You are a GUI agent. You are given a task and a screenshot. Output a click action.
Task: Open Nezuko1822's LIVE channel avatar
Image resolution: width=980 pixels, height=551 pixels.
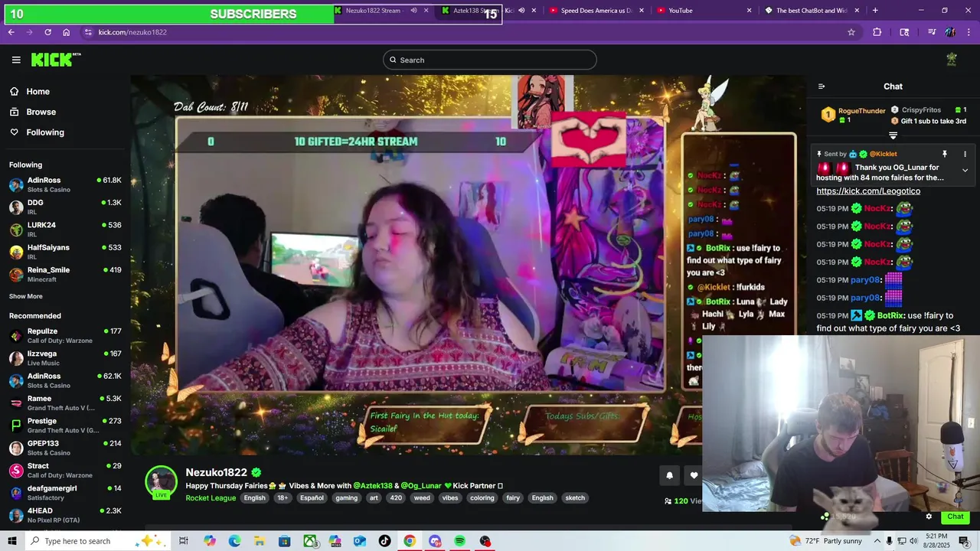point(162,483)
